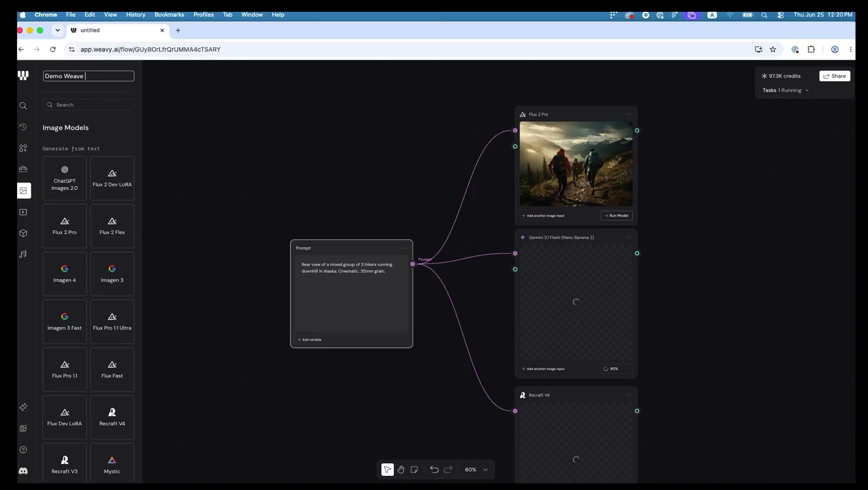Click the model Search field
This screenshot has width=868, height=490.
(x=89, y=104)
